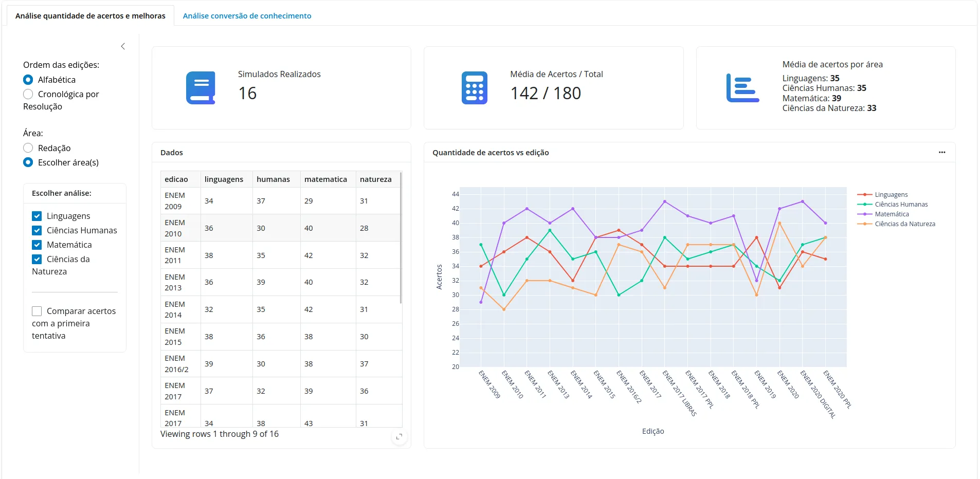Click the ENEM 2013 edition cell
The width and height of the screenshot is (980, 479).
pyautogui.click(x=180, y=282)
